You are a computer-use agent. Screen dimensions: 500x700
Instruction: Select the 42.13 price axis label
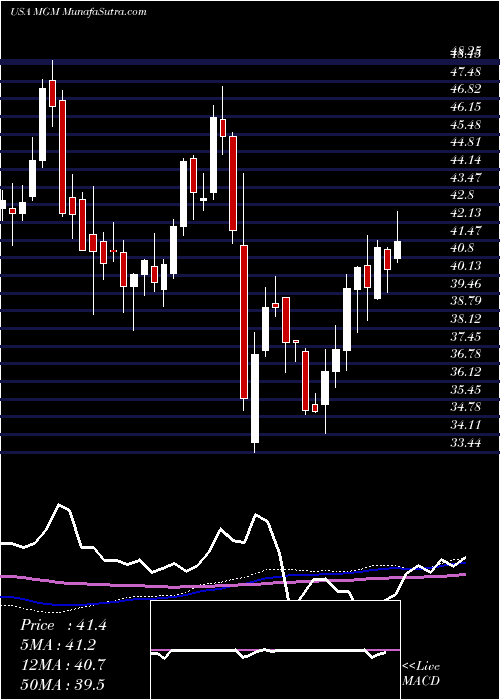coord(465,213)
